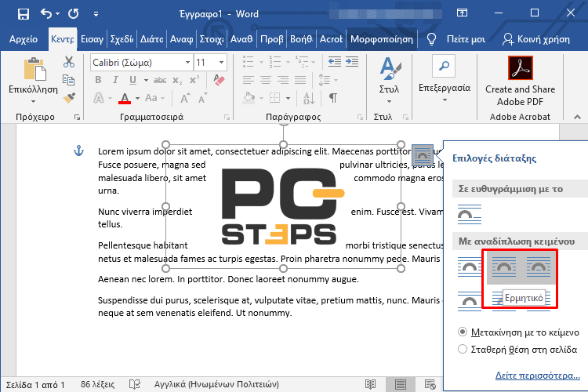Select Σταθερή θέση στη σελίδα option
588x392 pixels.
click(517, 349)
